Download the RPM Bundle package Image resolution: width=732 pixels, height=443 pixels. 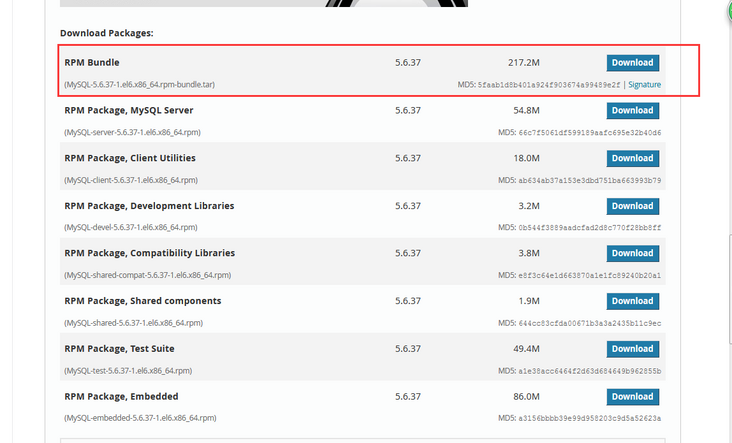click(x=632, y=62)
